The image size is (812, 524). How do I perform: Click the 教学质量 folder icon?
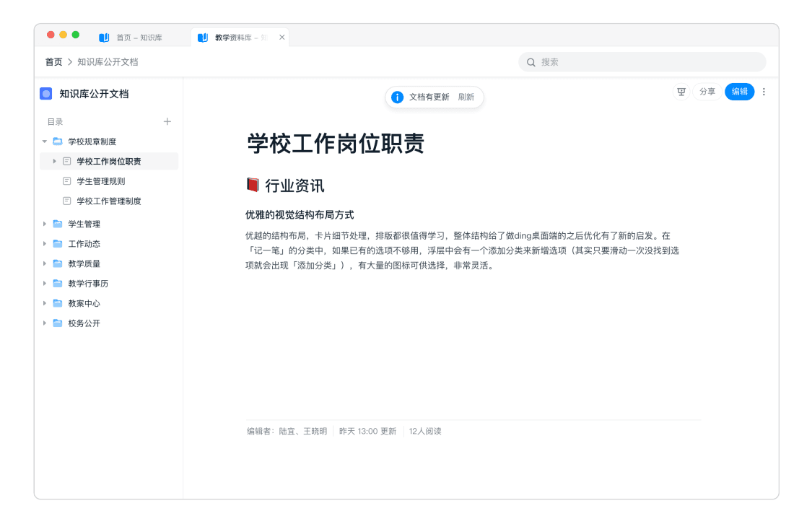(58, 263)
